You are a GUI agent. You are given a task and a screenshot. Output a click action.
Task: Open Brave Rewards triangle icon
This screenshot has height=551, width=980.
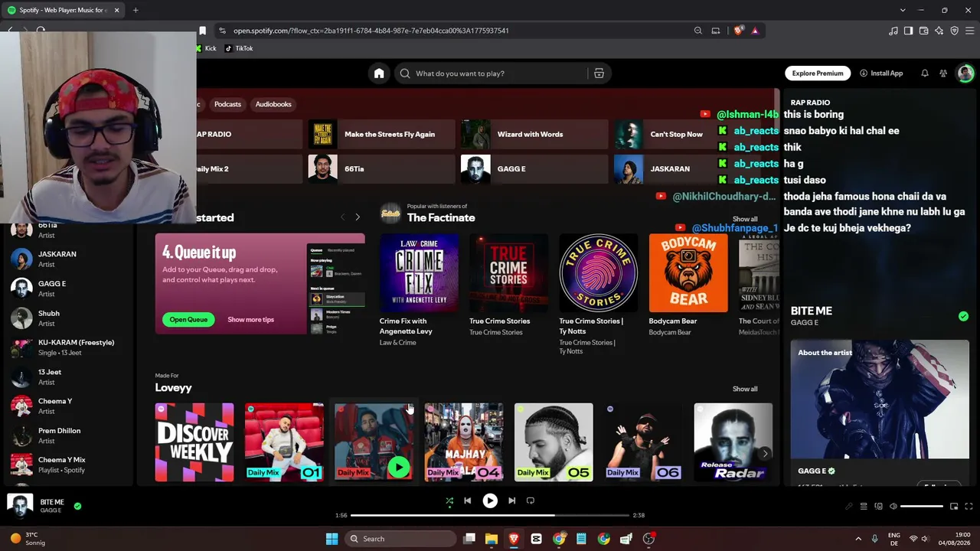tap(755, 31)
